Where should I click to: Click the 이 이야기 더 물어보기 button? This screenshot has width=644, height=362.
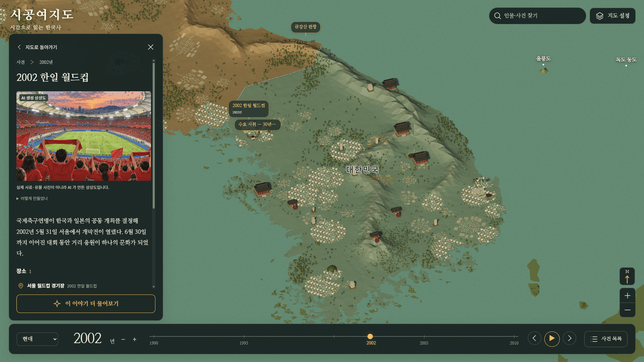coord(86,304)
